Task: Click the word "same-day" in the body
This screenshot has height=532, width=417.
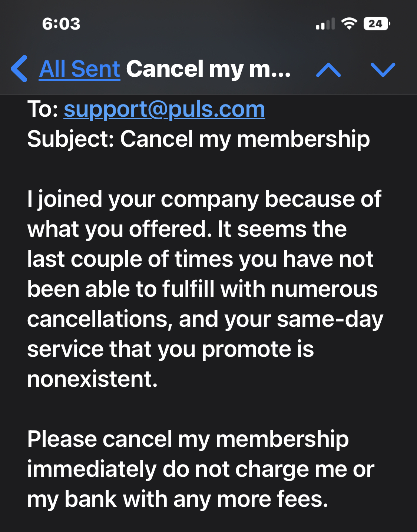Action: click(330, 319)
